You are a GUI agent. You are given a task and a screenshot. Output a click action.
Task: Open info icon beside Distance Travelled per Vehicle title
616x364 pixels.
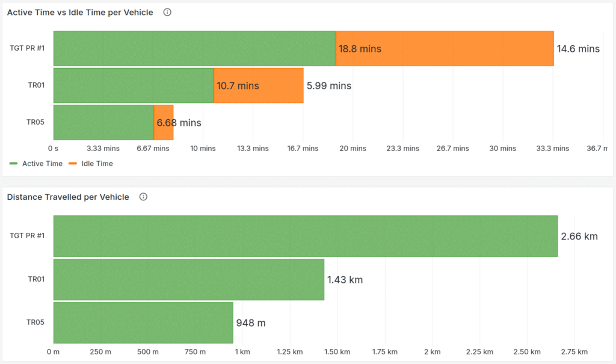(143, 197)
